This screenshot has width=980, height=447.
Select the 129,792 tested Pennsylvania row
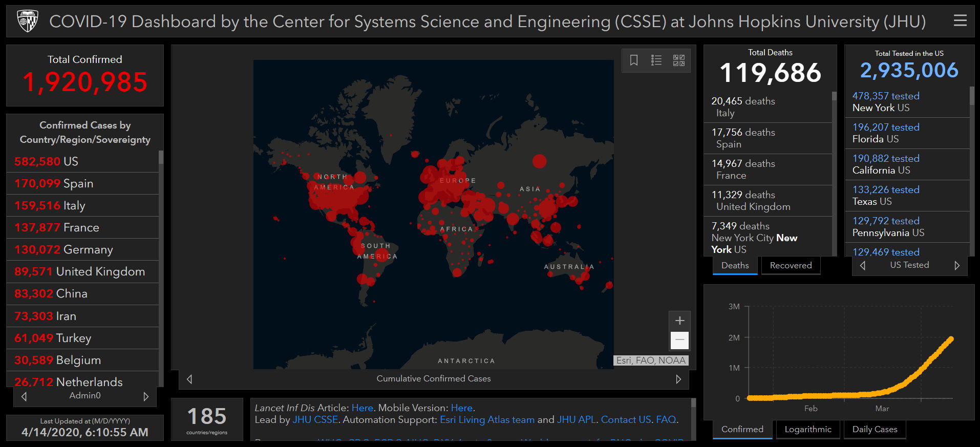(907, 227)
